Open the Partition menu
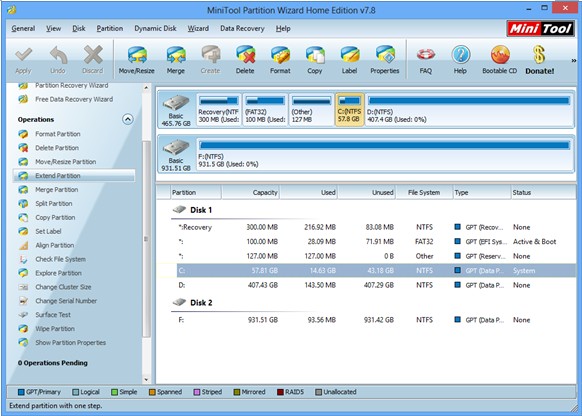The image size is (582, 416). coord(109,29)
